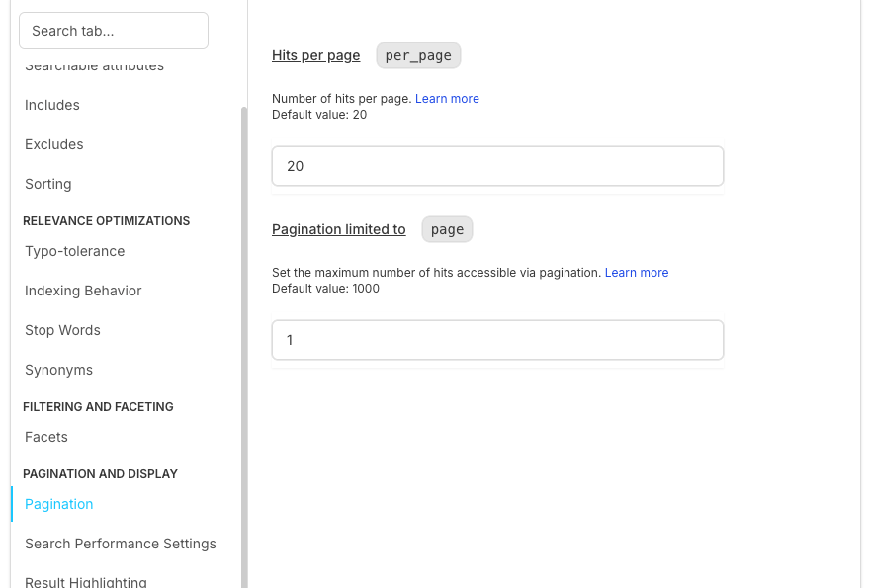Open the Result Highlighting tab
Image resolution: width=869 pixels, height=588 pixels.
click(x=86, y=581)
